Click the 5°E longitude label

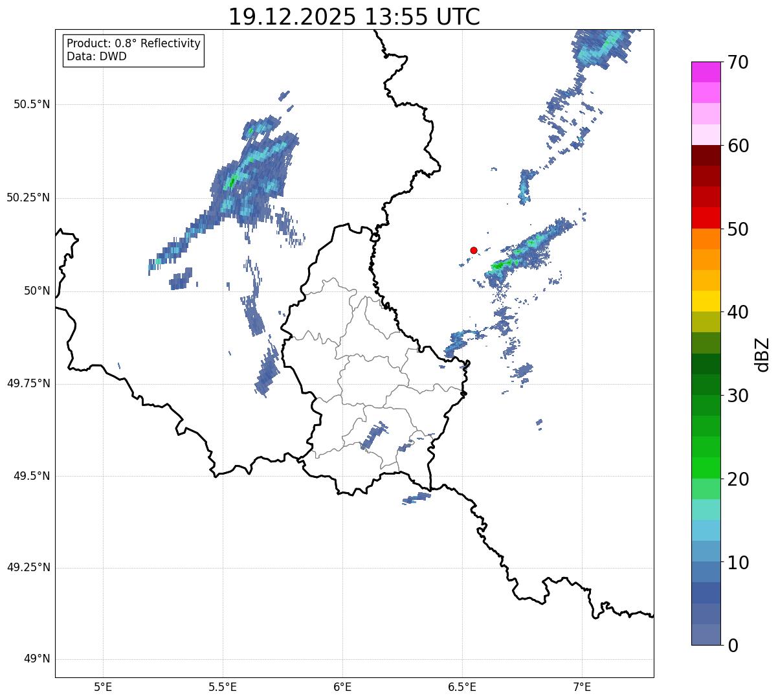[103, 686]
